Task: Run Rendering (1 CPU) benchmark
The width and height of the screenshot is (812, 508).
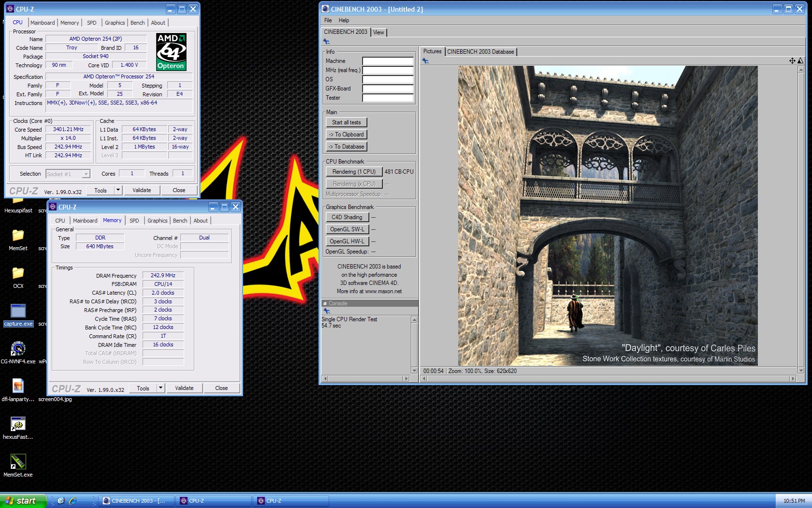Action: tap(354, 172)
